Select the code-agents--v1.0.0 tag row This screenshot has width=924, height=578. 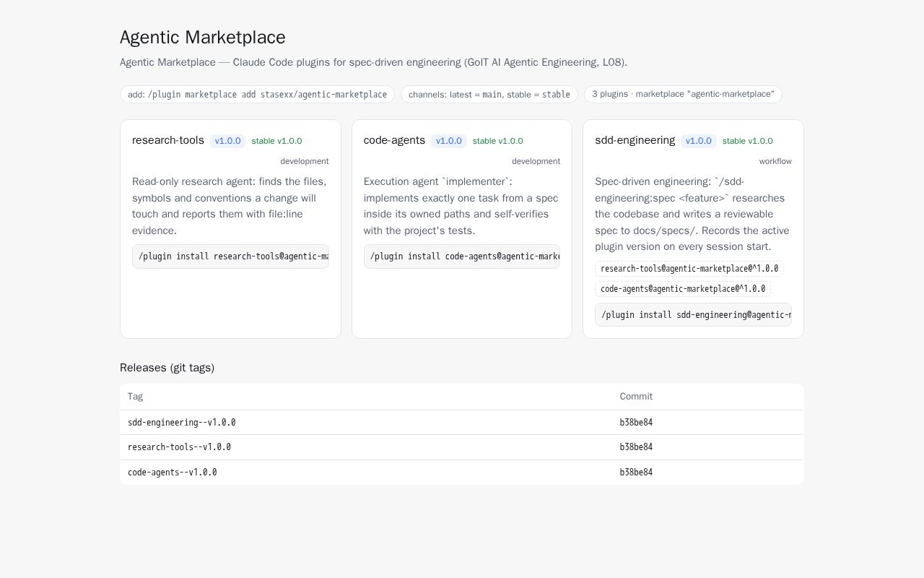pyautogui.click(x=462, y=473)
